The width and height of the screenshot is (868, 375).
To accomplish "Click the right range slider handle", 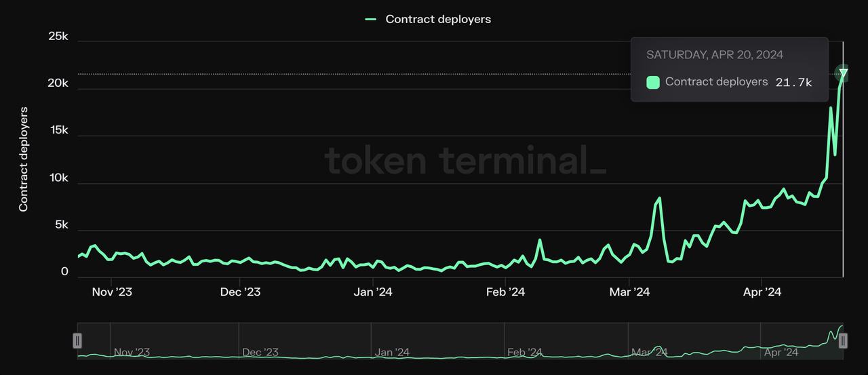I will click(843, 341).
